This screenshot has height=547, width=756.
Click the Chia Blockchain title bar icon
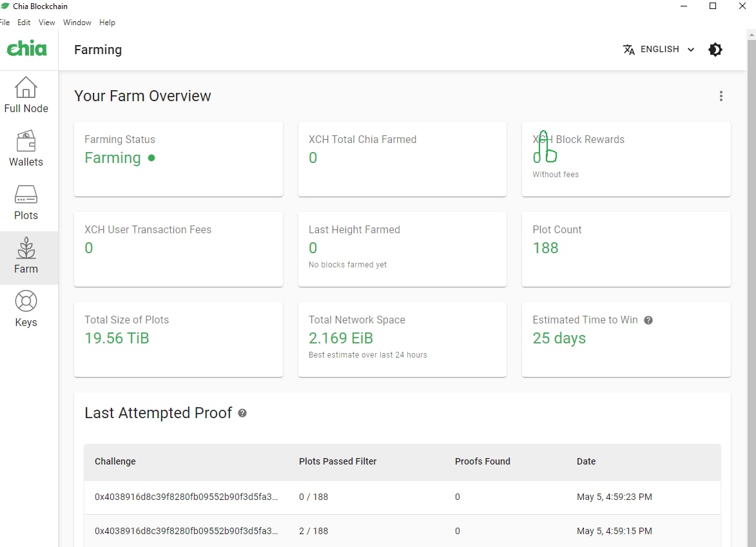(5, 6)
